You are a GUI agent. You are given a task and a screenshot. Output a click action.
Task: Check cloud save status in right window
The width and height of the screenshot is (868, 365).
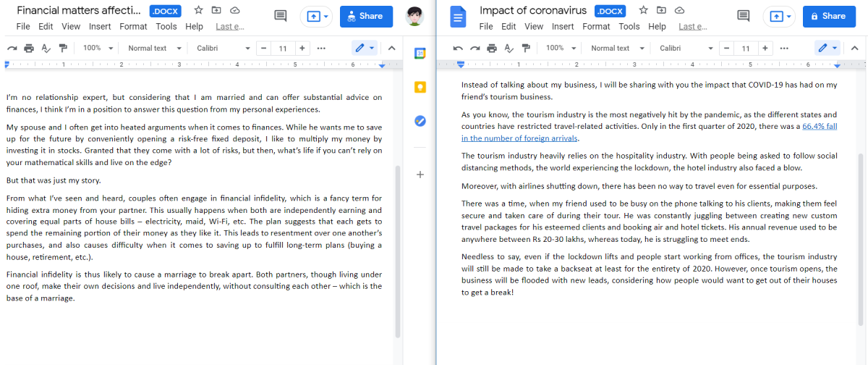pos(679,11)
